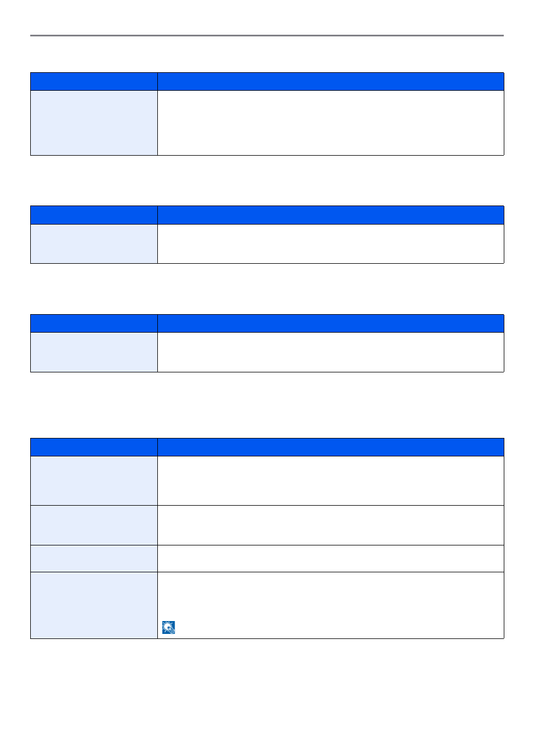Click the second table's light-blue item cell
The image size is (534, 756).
point(94,244)
